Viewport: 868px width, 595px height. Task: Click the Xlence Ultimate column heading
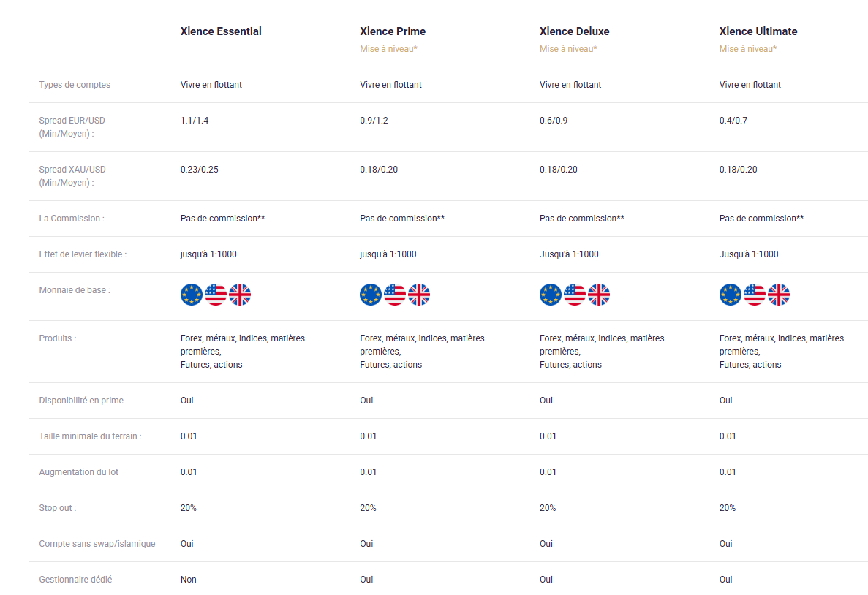[758, 31]
